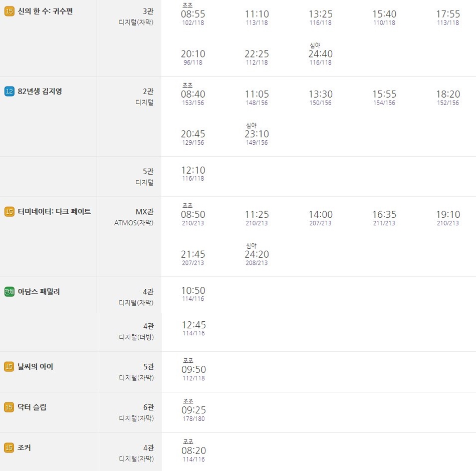Click the 15 rating icon beside 조커
Screen dimensions: 476x471
click(9, 447)
